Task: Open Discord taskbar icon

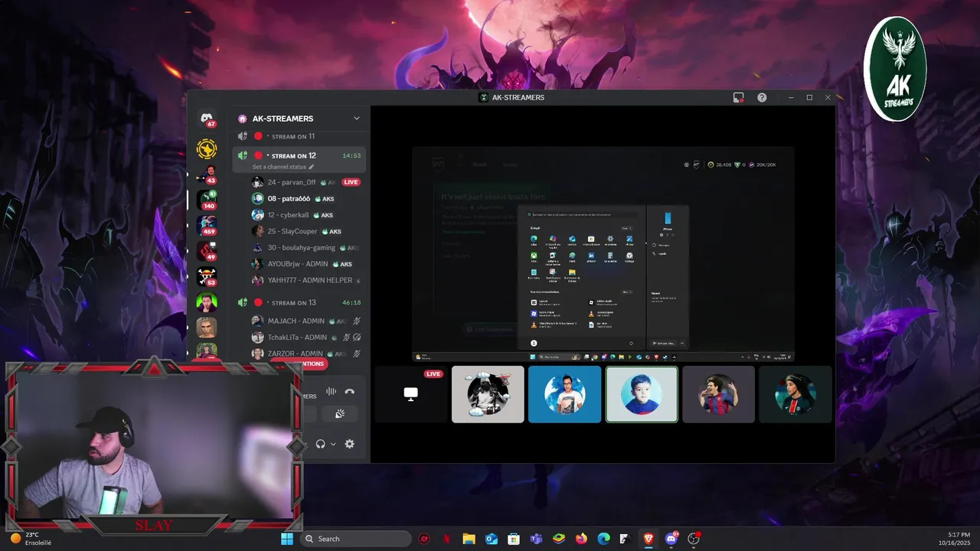Action: pyautogui.click(x=671, y=539)
